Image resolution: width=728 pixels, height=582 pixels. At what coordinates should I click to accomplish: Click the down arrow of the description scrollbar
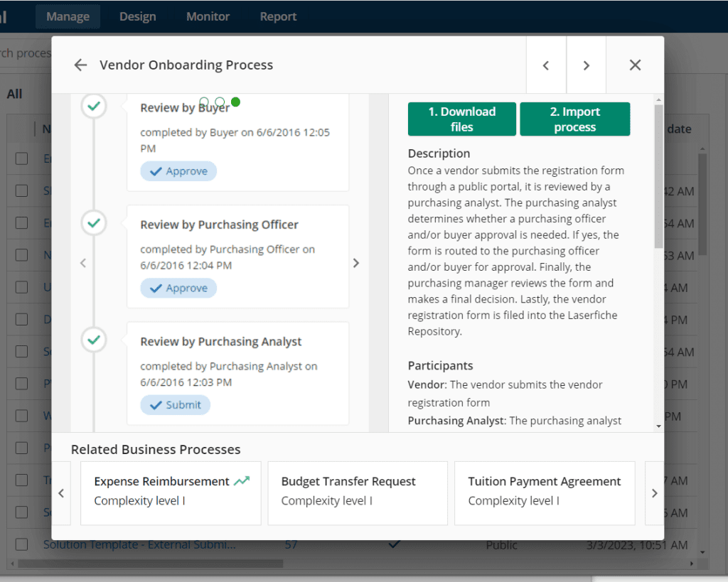click(x=658, y=426)
